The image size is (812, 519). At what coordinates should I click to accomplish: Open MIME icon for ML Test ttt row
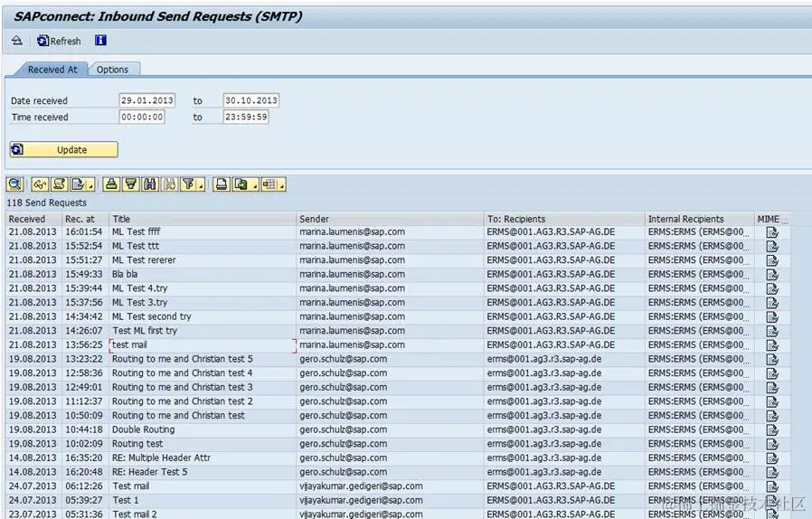coord(772,246)
